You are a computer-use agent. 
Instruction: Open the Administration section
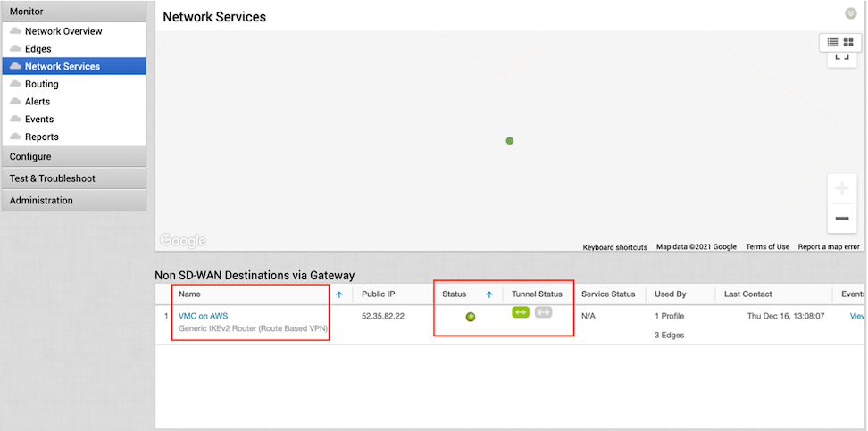[73, 201]
